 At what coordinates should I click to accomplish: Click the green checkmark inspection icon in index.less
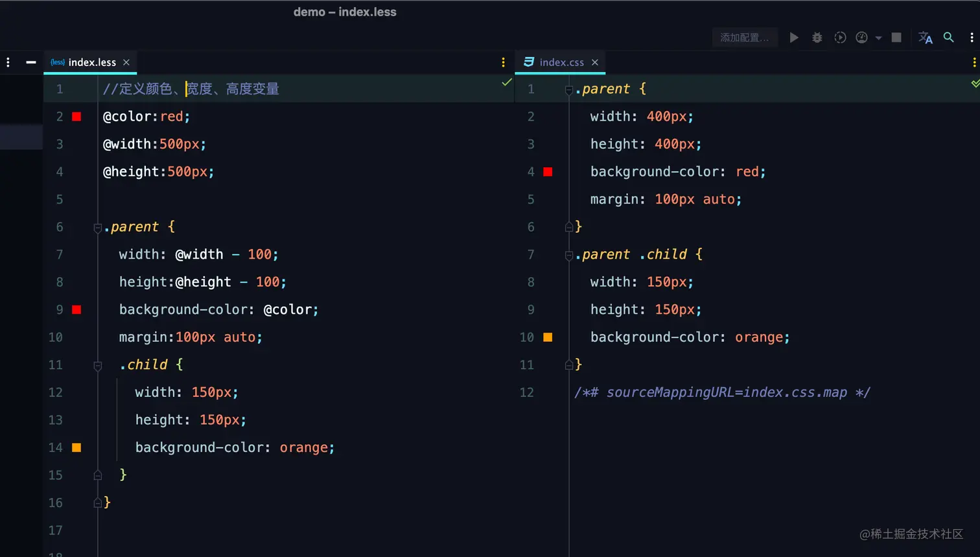pos(507,82)
